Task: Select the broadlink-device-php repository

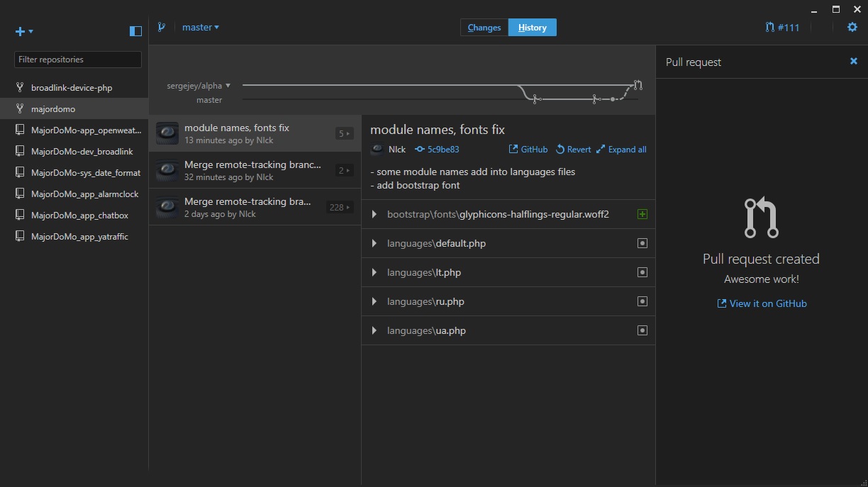Action: (x=72, y=88)
